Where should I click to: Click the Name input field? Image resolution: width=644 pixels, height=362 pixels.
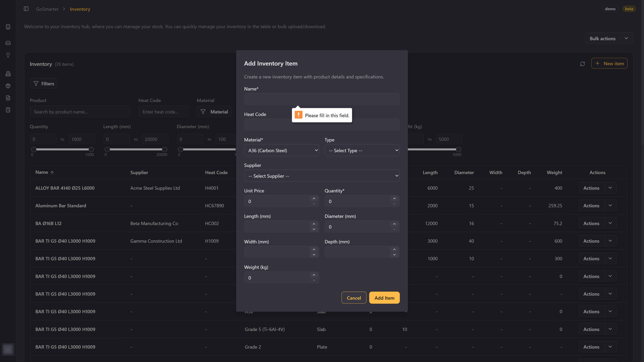pos(321,99)
